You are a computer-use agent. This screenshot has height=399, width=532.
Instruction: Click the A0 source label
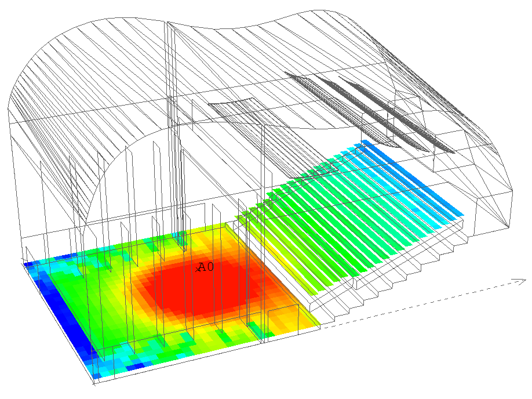tap(206, 267)
